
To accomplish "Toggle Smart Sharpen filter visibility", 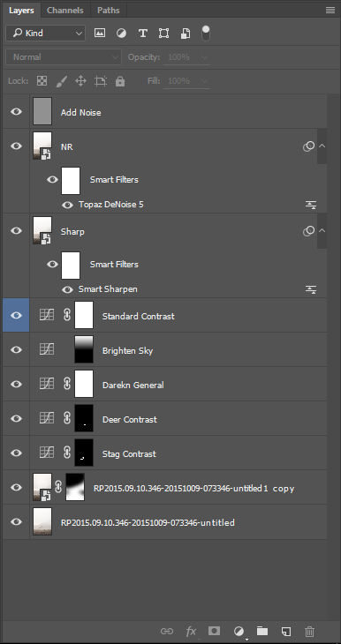I will [67, 289].
